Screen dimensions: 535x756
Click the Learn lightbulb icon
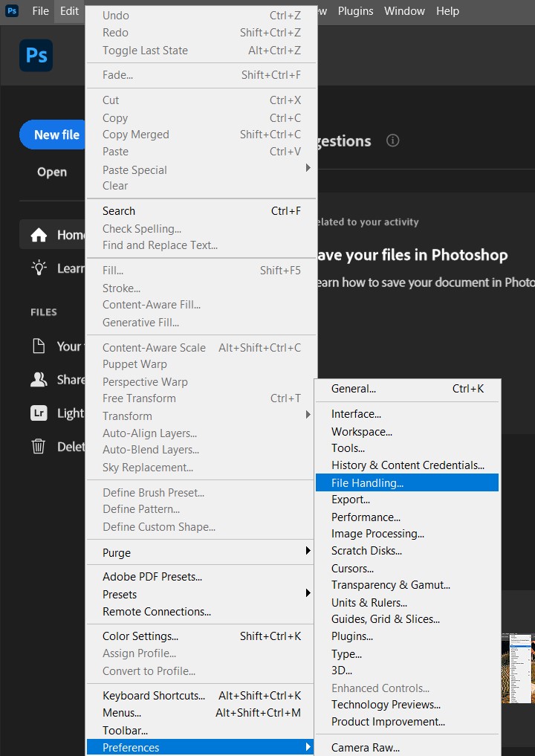[x=39, y=268]
